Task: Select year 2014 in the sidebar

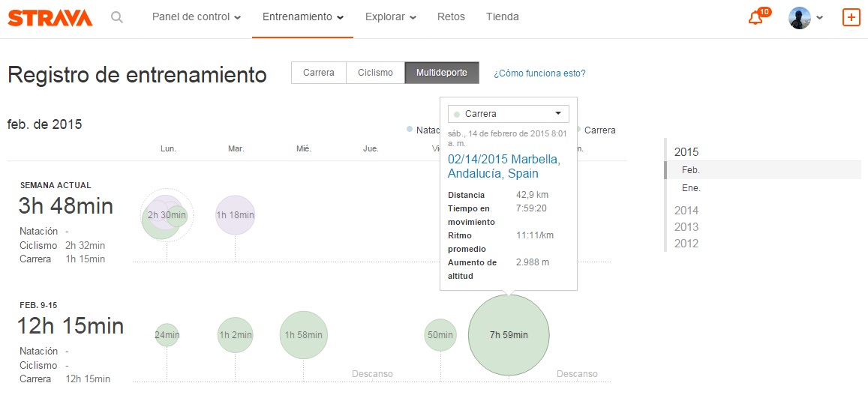Action: [x=686, y=210]
